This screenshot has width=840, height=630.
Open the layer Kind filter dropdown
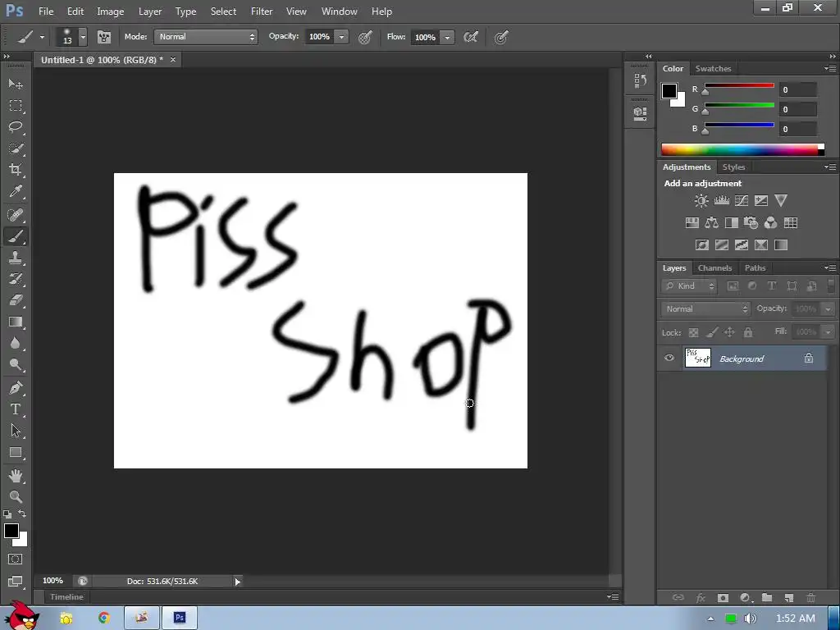pos(689,286)
